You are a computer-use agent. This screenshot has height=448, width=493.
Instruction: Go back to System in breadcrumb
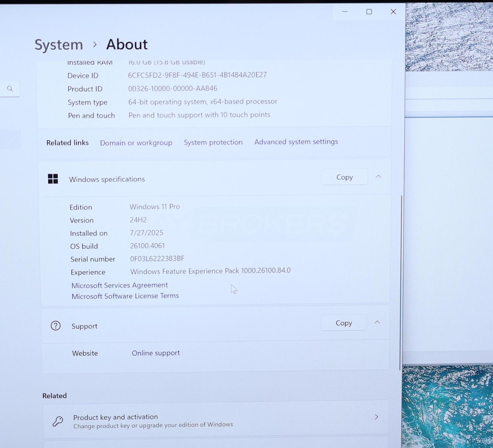[59, 45]
